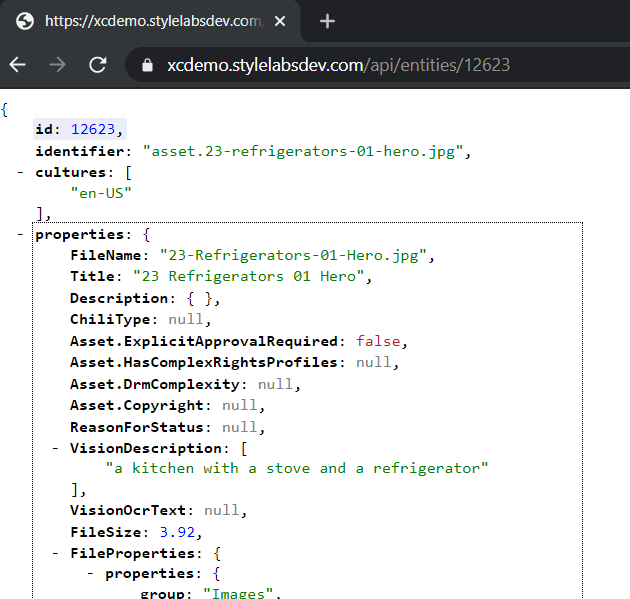Screen dimensions: 630x599
Task: Click the globe favicon on the tab
Action: tap(25, 21)
